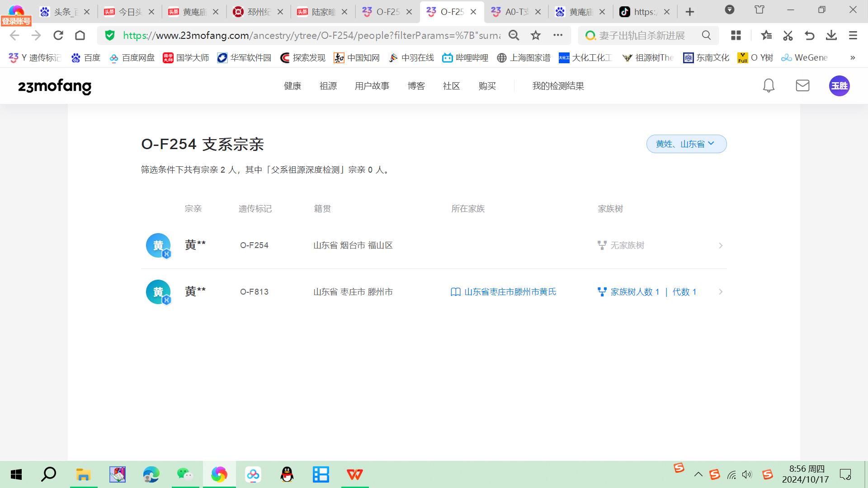Screen dimensions: 868x488
Task: Open the downloads icon
Action: coord(831,35)
